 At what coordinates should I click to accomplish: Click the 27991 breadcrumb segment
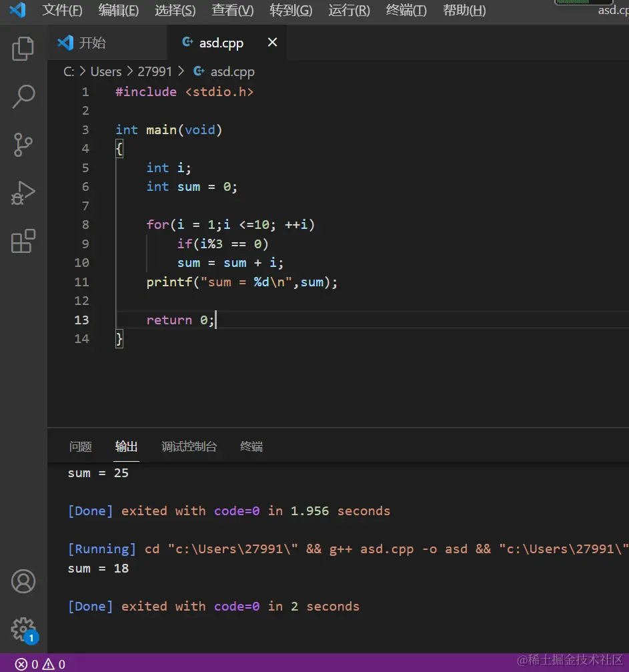[155, 71]
